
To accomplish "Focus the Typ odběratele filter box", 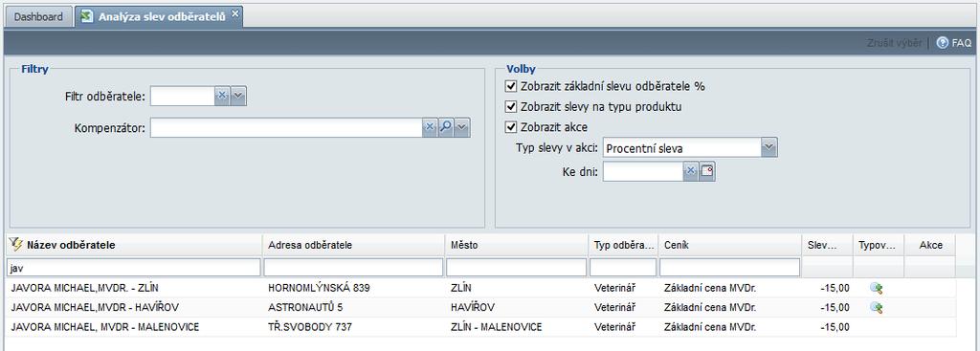I will tap(623, 267).
